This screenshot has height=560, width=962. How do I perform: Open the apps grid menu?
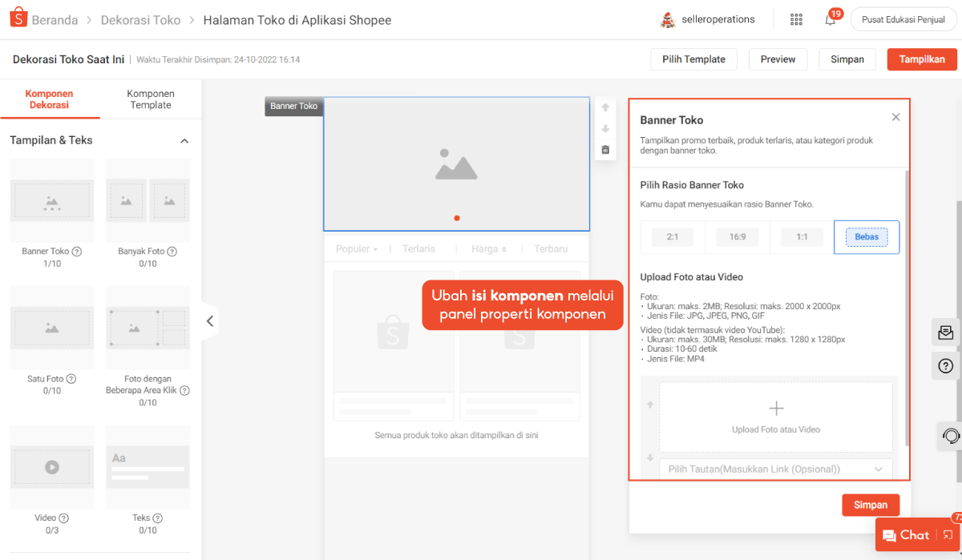[796, 19]
